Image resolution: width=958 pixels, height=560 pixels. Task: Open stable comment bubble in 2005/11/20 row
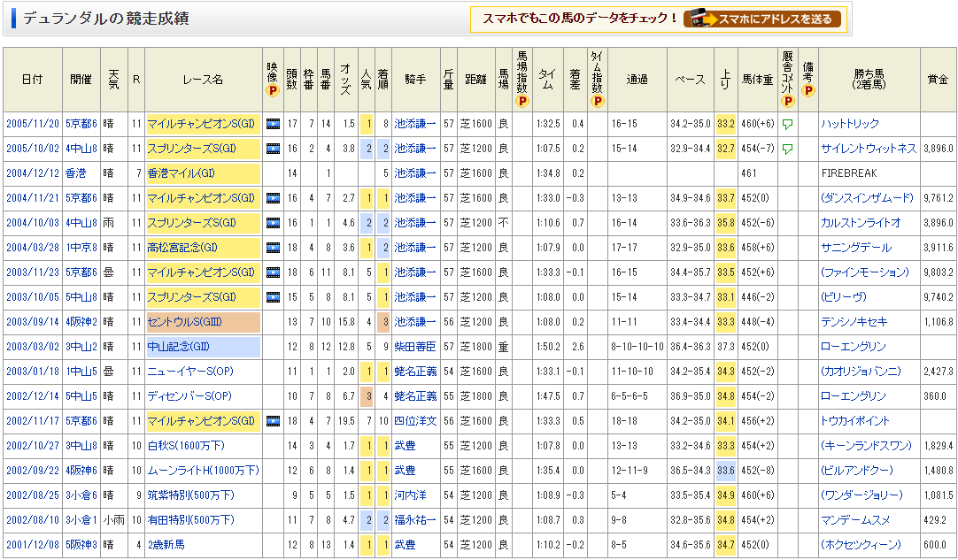pyautogui.click(x=787, y=124)
